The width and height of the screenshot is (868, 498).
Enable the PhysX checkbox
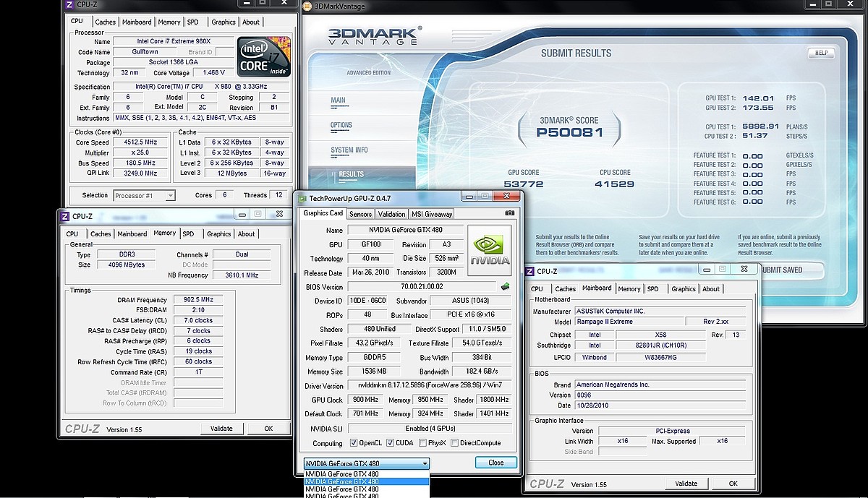click(424, 443)
